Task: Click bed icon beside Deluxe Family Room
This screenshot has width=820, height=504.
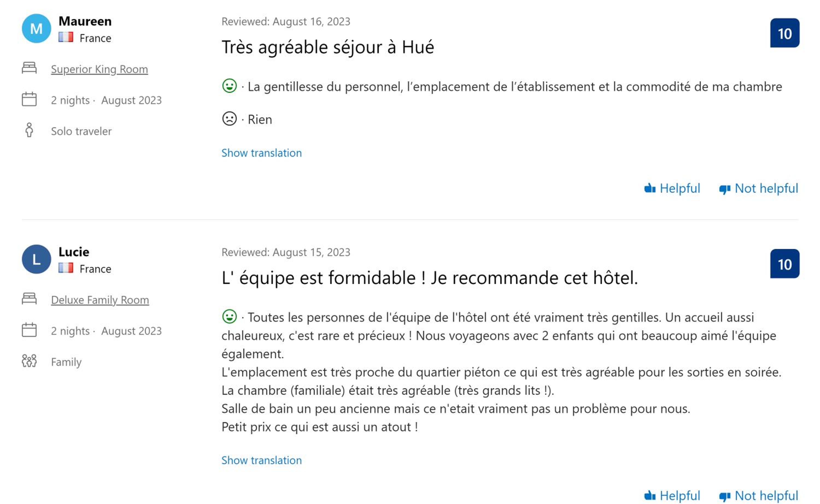Action: [x=29, y=298]
